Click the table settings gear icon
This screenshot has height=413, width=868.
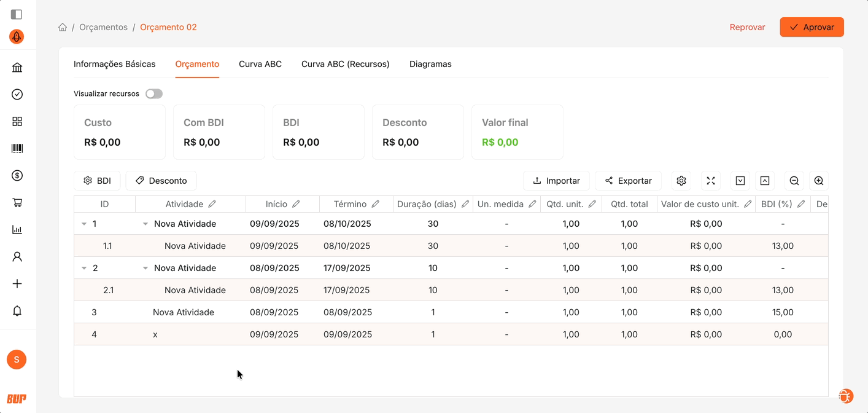(x=681, y=181)
